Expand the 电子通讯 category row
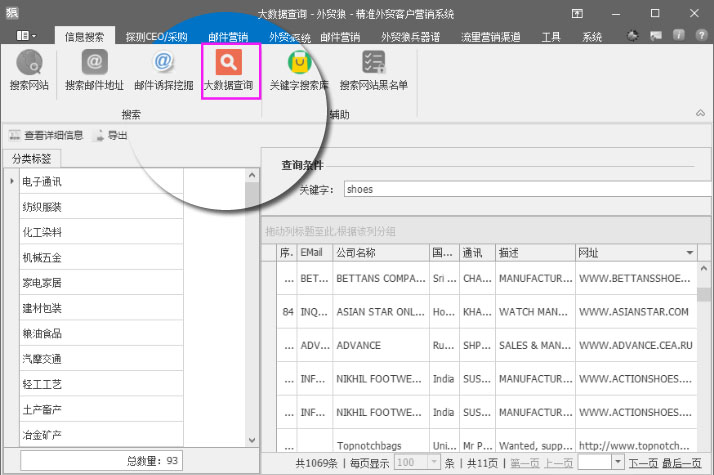714x475 pixels. (x=11, y=181)
